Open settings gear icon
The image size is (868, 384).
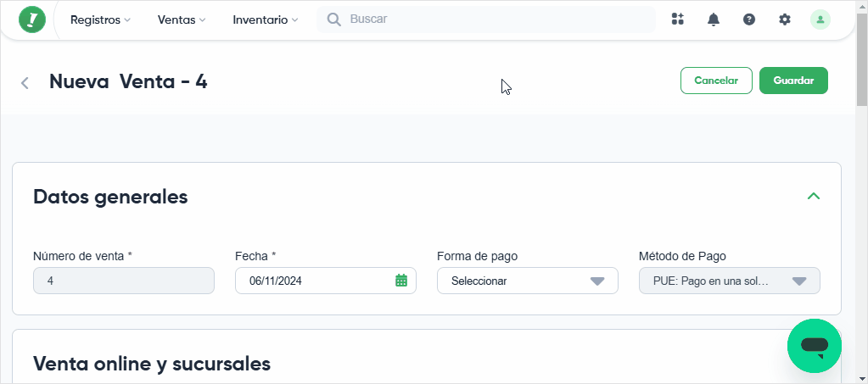784,19
